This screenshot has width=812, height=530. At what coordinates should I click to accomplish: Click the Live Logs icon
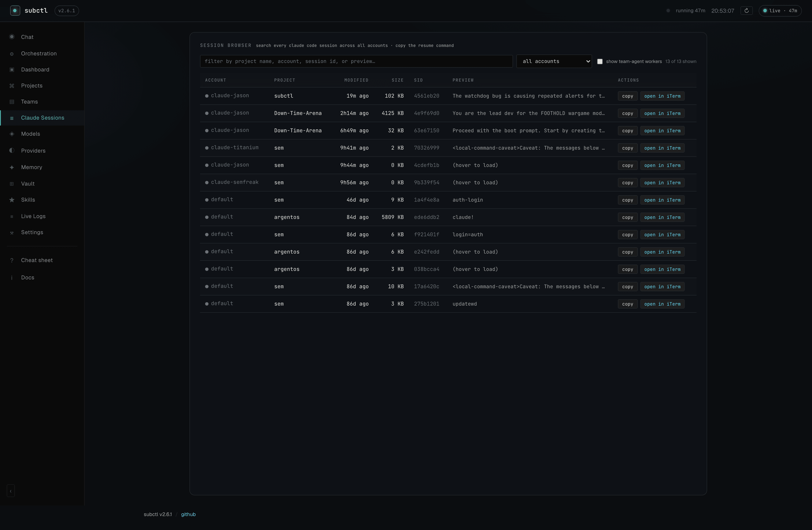[12, 217]
